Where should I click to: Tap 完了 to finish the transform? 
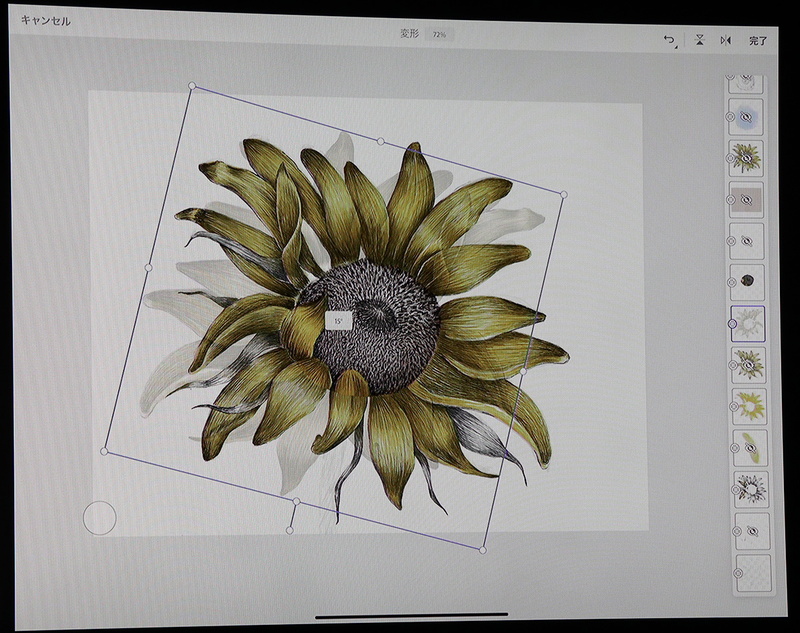coord(758,41)
